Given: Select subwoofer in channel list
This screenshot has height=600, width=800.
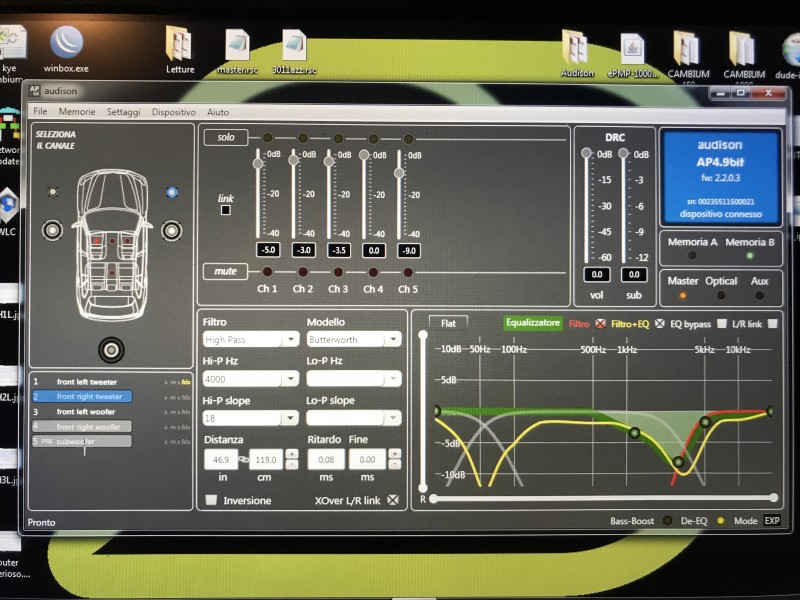Looking at the screenshot, I should 82,441.
